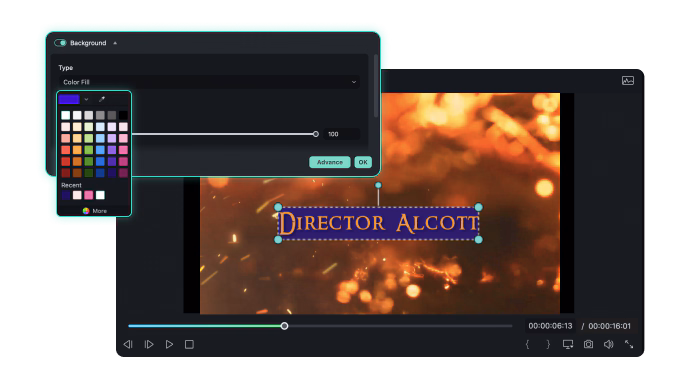Click the Advance button
The height and width of the screenshot is (390, 690).
(330, 162)
